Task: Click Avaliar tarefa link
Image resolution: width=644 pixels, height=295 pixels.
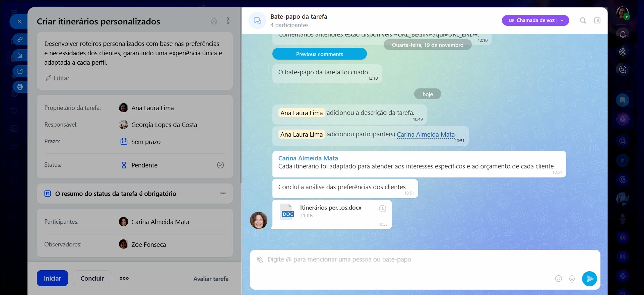Action: (x=211, y=279)
